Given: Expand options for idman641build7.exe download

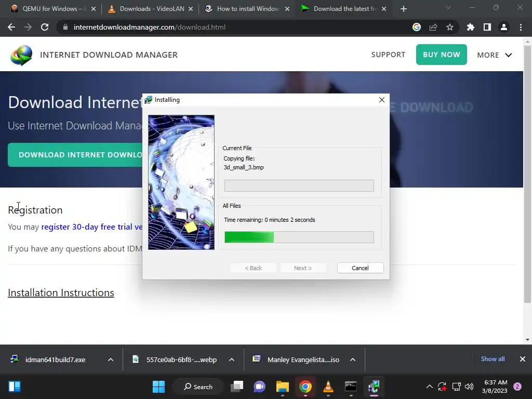Looking at the screenshot, I should click(111, 360).
